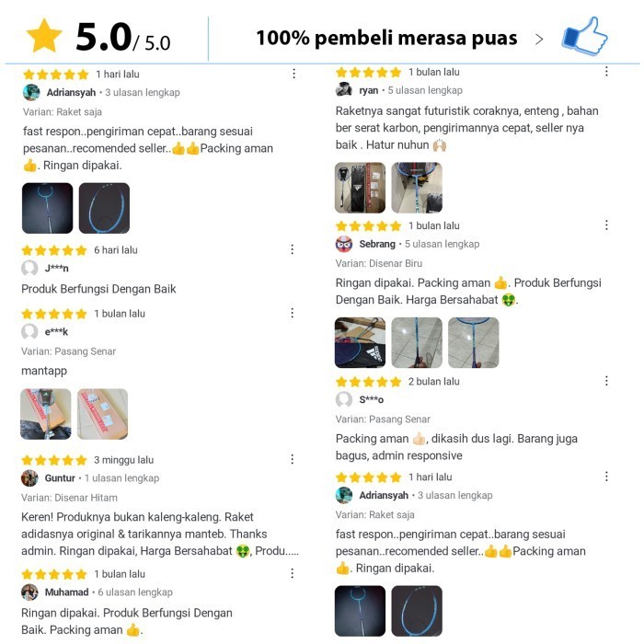This screenshot has width=644, height=644.
Task: Open Sebrang's profile avatar
Action: tap(344, 244)
